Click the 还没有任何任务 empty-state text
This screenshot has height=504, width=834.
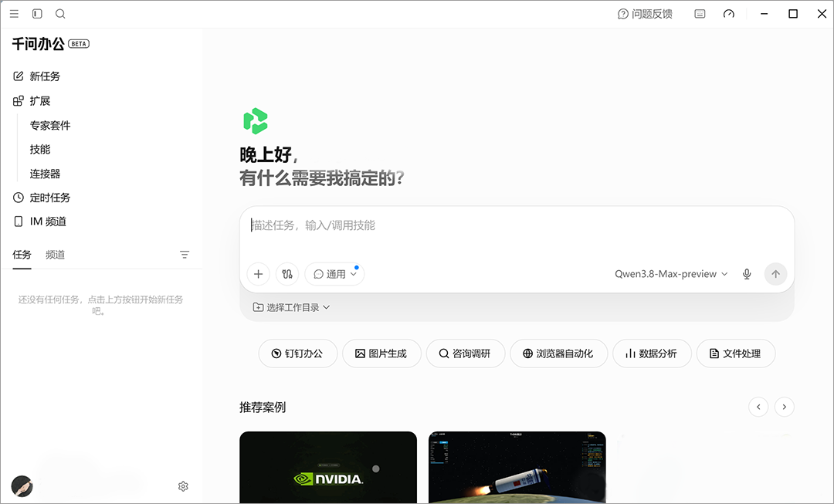[100, 305]
